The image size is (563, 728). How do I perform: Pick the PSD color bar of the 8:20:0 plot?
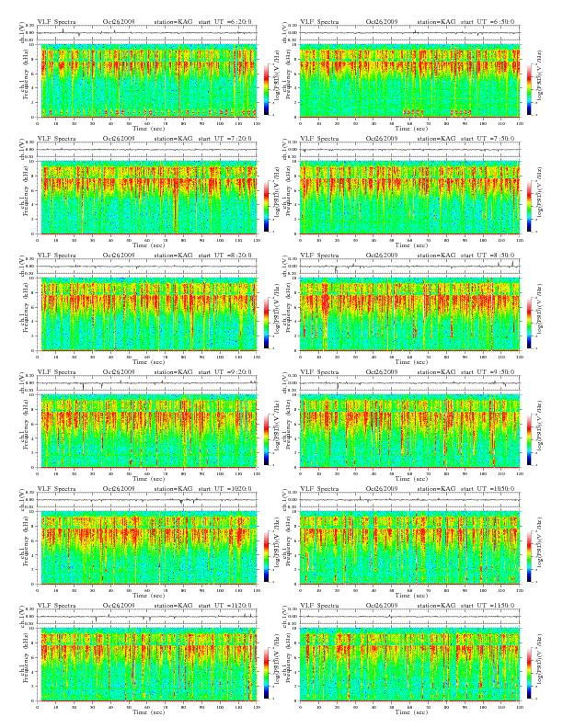pos(266,323)
